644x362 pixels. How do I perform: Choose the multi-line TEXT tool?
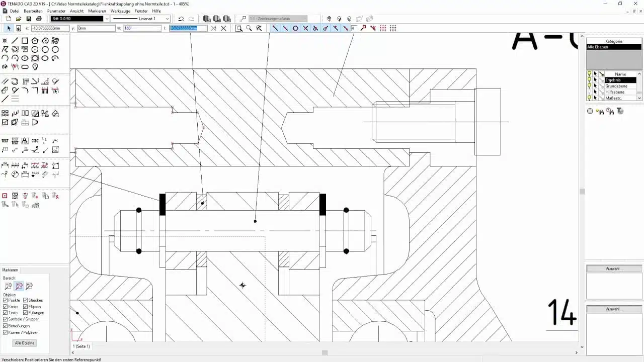(x=15, y=141)
